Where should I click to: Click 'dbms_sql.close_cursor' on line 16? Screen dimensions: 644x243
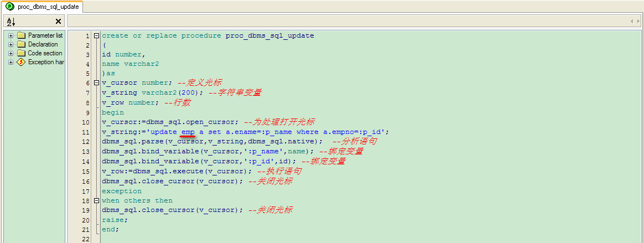148,182
